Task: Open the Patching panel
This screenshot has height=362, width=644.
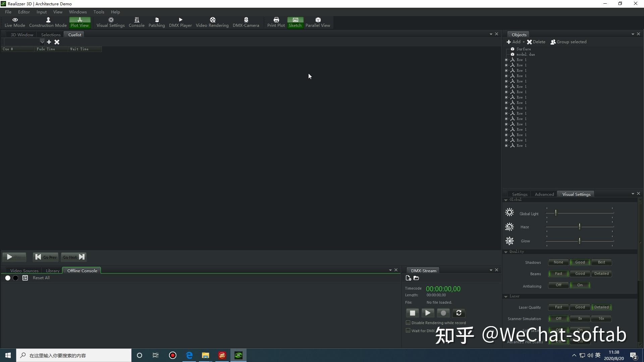Action: click(x=157, y=22)
